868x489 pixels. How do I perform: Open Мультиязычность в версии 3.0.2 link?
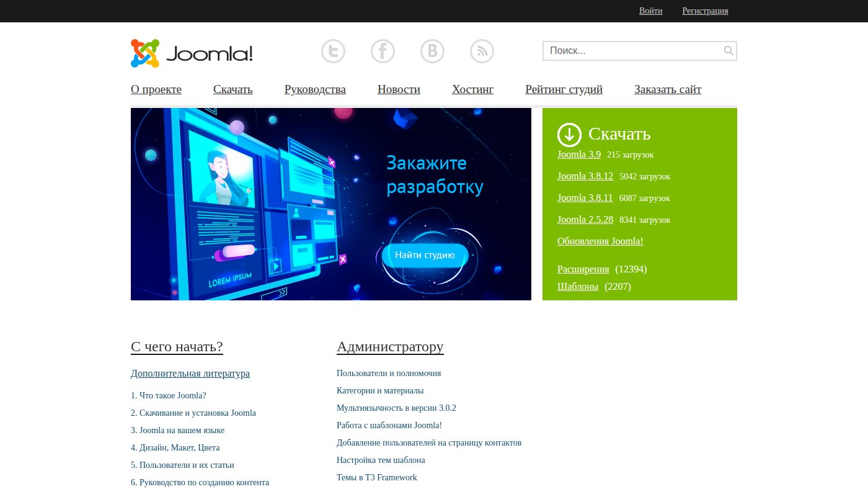(396, 408)
